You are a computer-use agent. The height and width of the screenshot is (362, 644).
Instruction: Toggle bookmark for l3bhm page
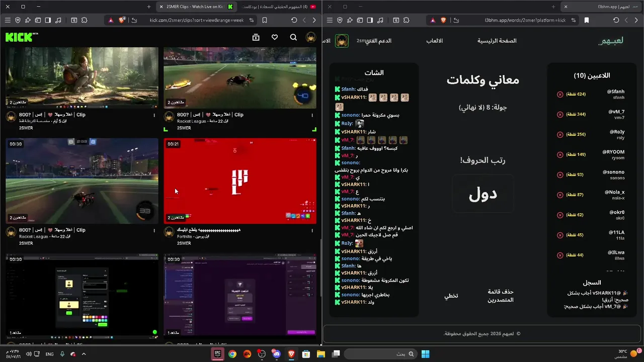pos(586,20)
